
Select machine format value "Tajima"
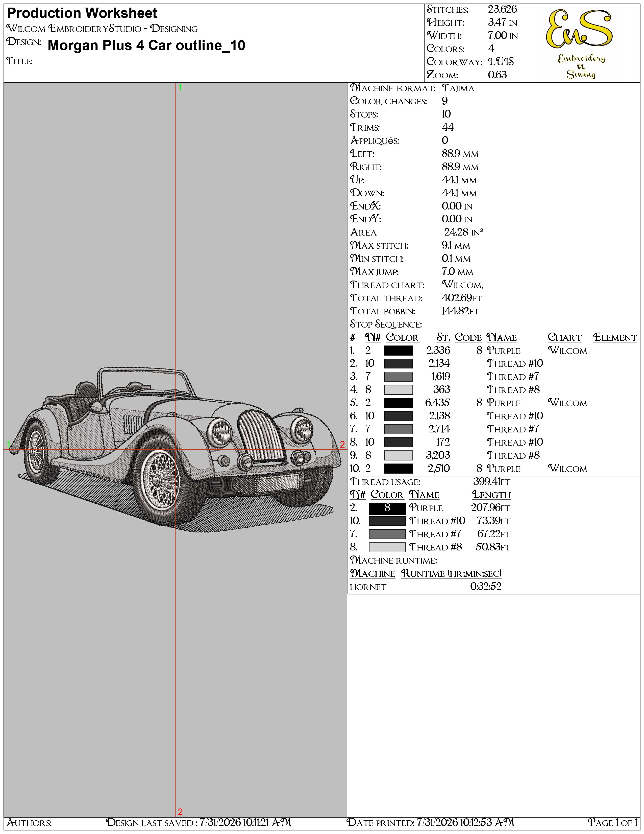(x=458, y=88)
